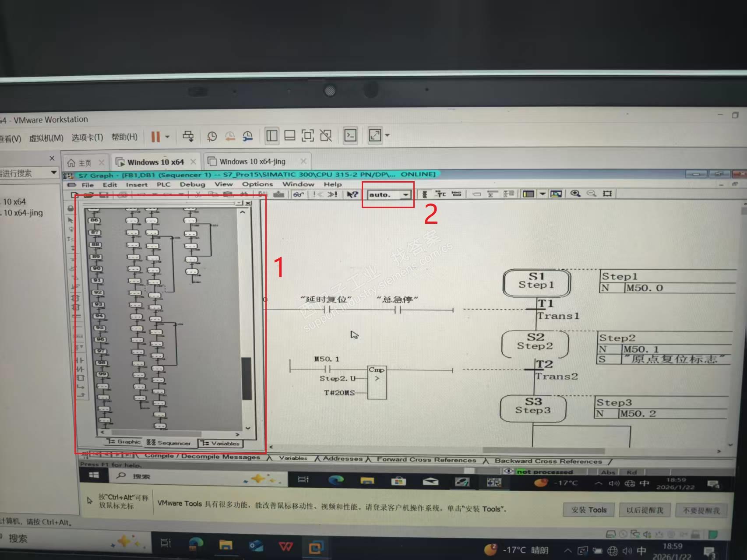
Task: Open the Debug menu in S7 Graph
Action: click(192, 184)
